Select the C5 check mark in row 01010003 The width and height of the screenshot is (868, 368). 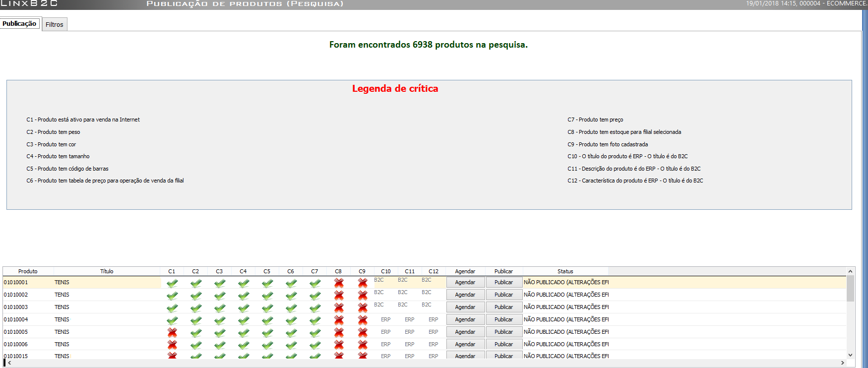point(267,308)
